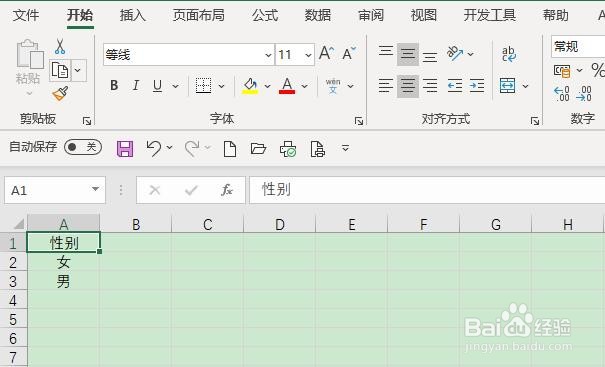Apply red font color
The width and height of the screenshot is (605, 367).
click(x=287, y=86)
